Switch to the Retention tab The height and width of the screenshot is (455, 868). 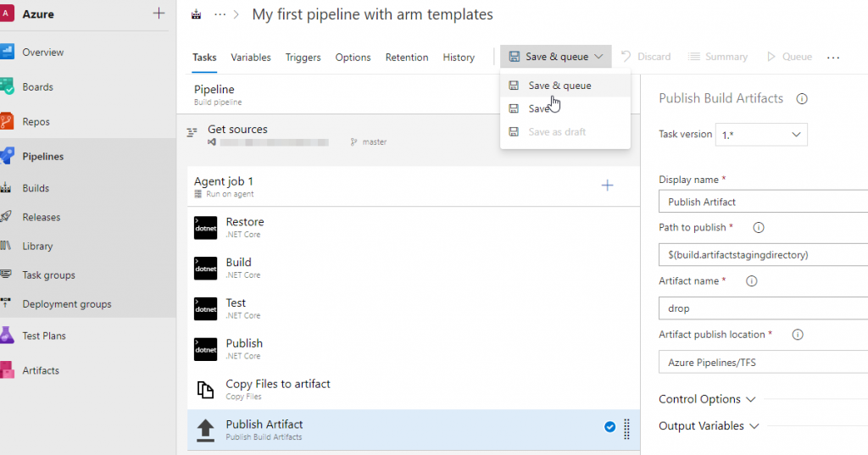coord(407,57)
